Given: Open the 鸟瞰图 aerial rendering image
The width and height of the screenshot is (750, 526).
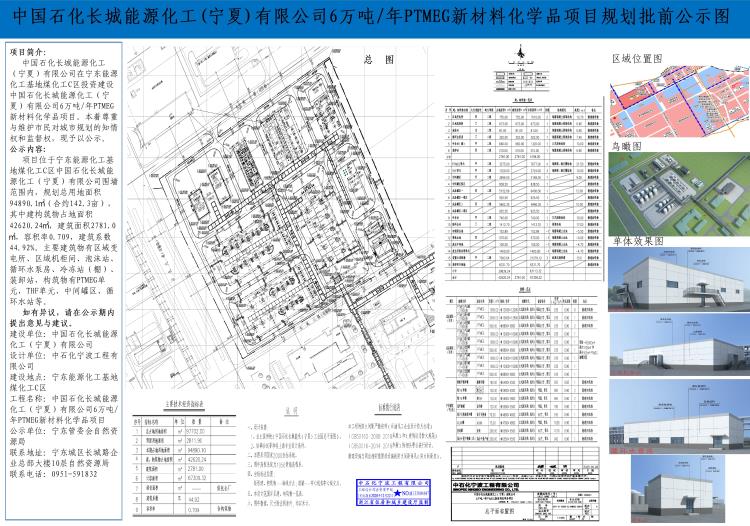Looking at the screenshot, I should 679,194.
